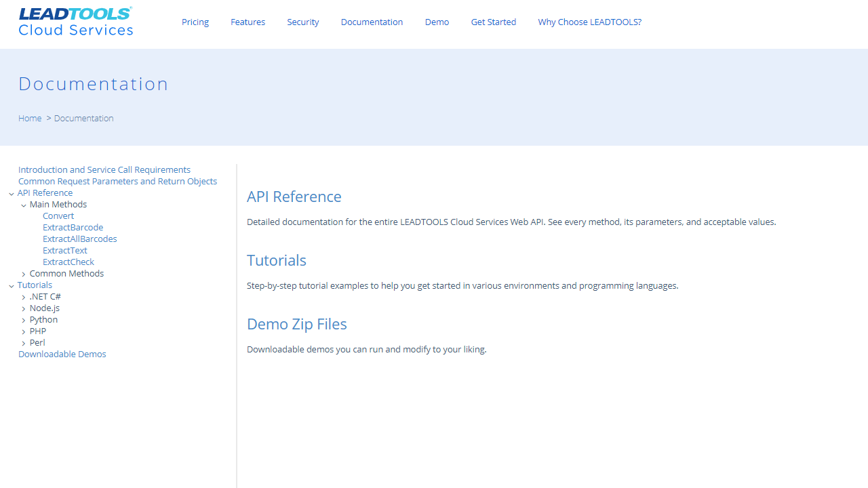Open Common Request Parameters and Return Objects
The image size is (868, 488).
(x=118, y=181)
